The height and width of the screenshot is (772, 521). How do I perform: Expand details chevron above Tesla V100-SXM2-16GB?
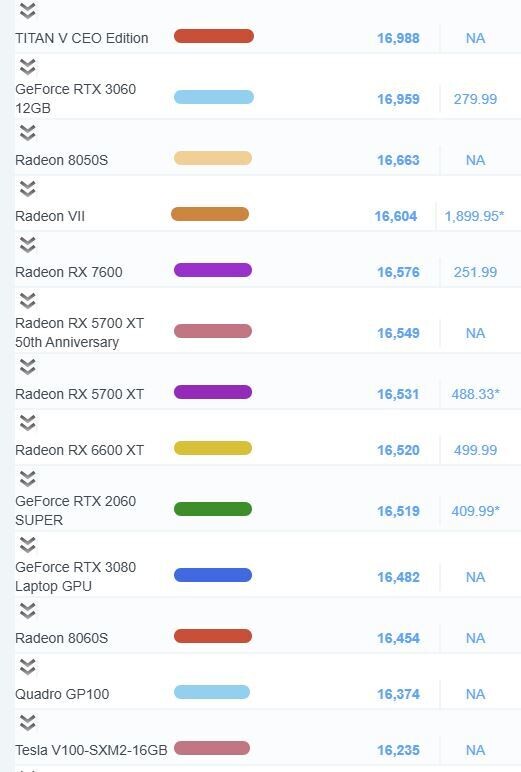pos(28,723)
